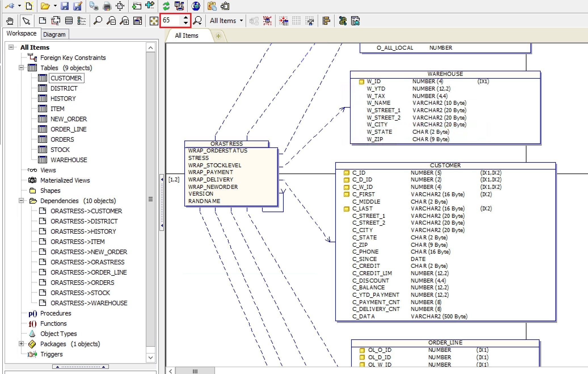Toggle the dotted grid display icon
The height and width of the screenshot is (374, 588).
(x=296, y=21)
